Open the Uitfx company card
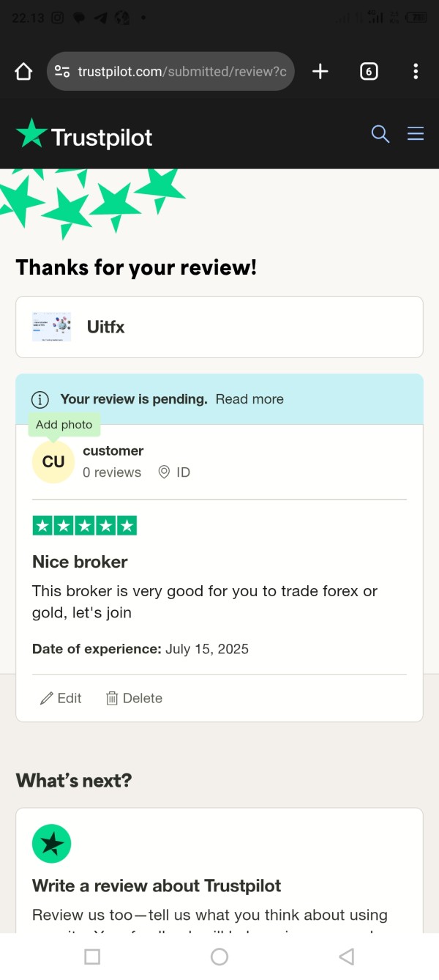This screenshot has height=980, width=439. (x=219, y=327)
